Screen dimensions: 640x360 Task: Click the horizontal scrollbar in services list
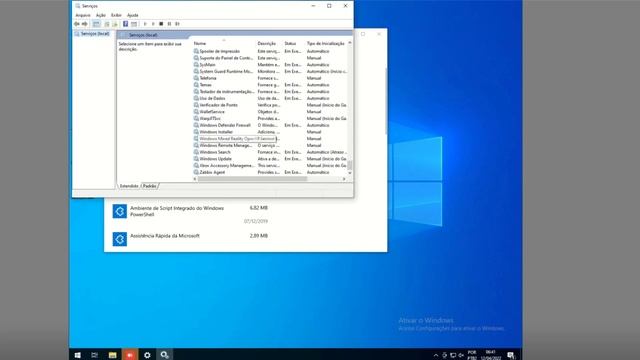[x=252, y=179]
